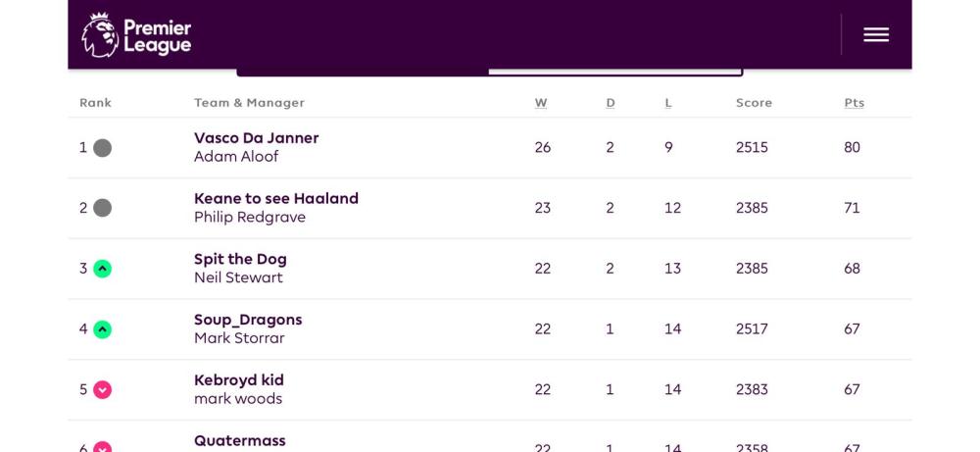
Task: Click the D column header
Action: click(x=611, y=103)
